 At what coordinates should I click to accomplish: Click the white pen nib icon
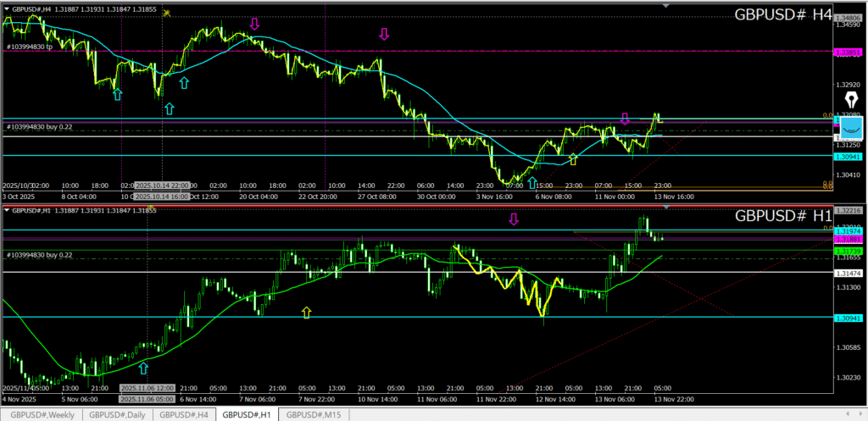pos(851,99)
